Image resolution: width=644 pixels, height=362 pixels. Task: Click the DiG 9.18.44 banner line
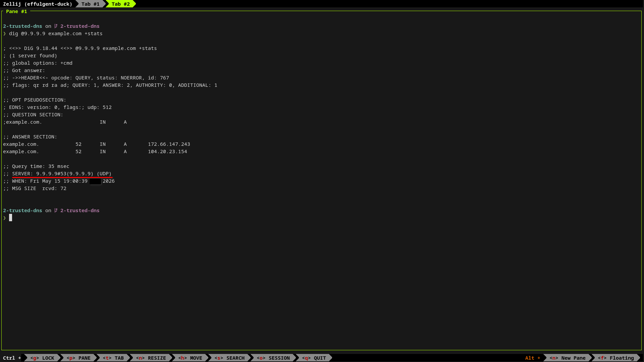(x=80, y=48)
